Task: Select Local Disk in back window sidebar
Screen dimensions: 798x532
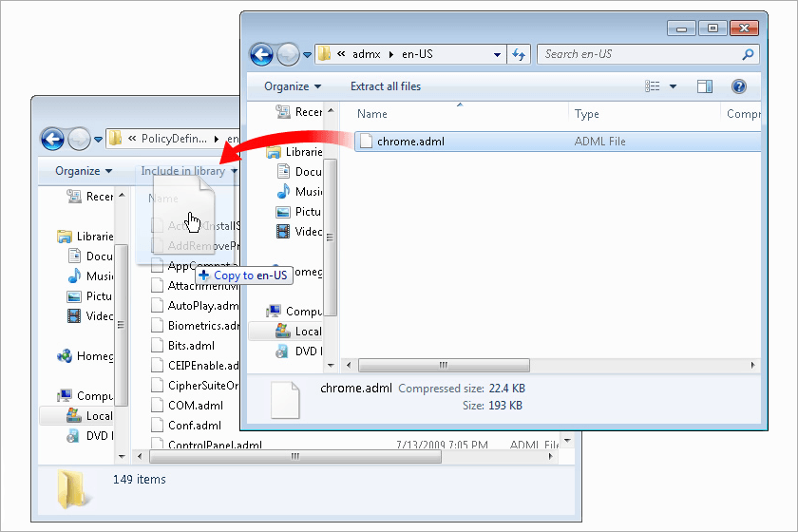Action: coord(89,416)
